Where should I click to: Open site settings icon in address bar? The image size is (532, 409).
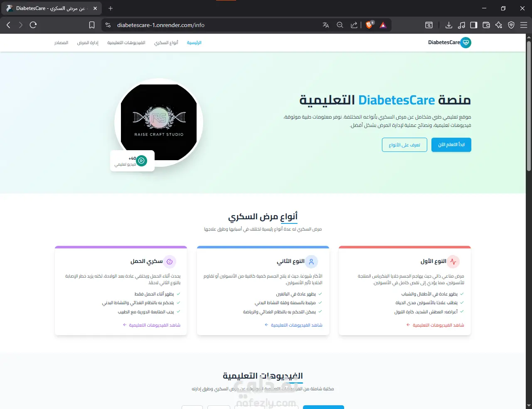coord(108,25)
